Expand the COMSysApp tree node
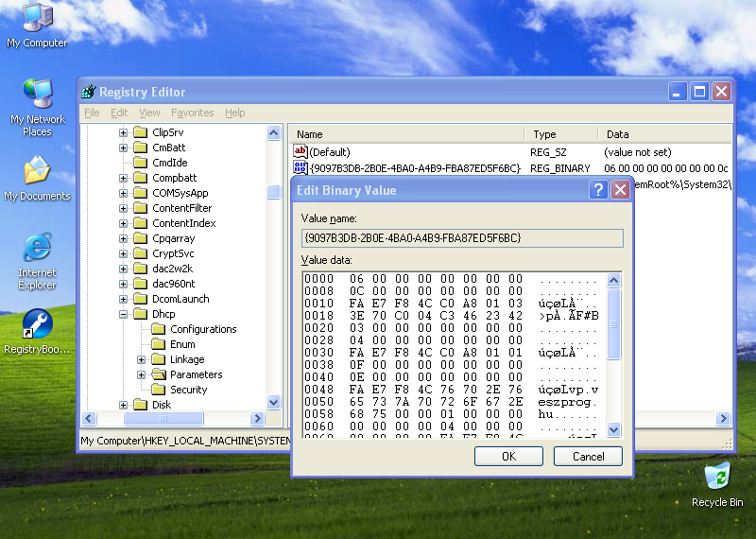 click(x=124, y=193)
